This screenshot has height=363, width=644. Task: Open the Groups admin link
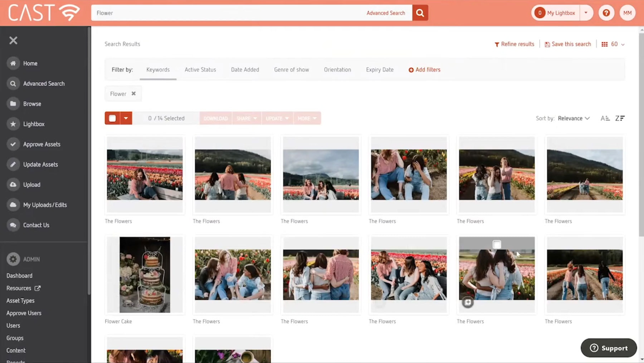point(15,338)
